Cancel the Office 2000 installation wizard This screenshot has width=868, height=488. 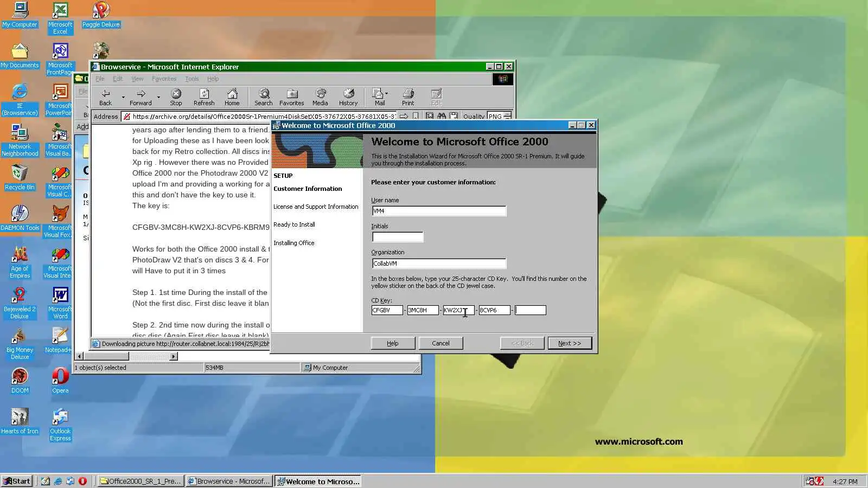tap(441, 343)
